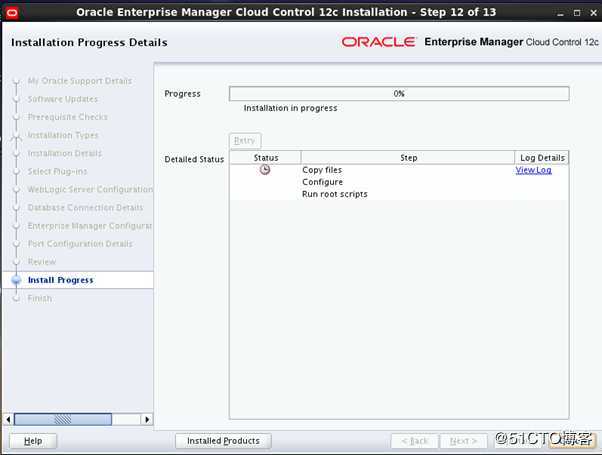Viewport: 602px width, 455px height.
Task: Click the Run root scripts row text
Action: pyautogui.click(x=335, y=194)
